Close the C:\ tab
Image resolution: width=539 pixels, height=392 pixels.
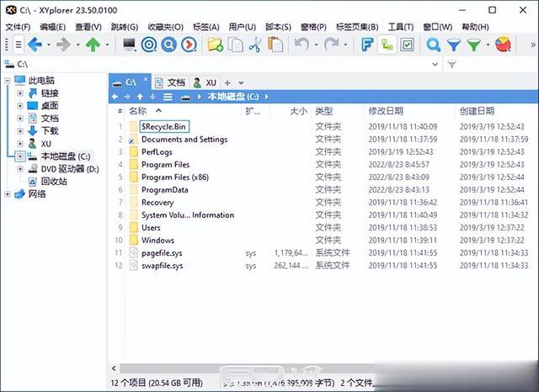coord(146,79)
